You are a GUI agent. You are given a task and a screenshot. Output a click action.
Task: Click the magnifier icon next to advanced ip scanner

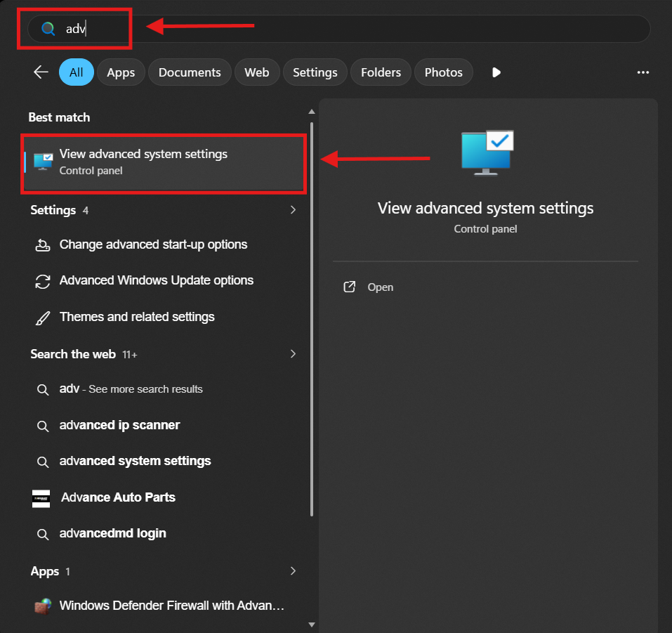[x=42, y=426]
